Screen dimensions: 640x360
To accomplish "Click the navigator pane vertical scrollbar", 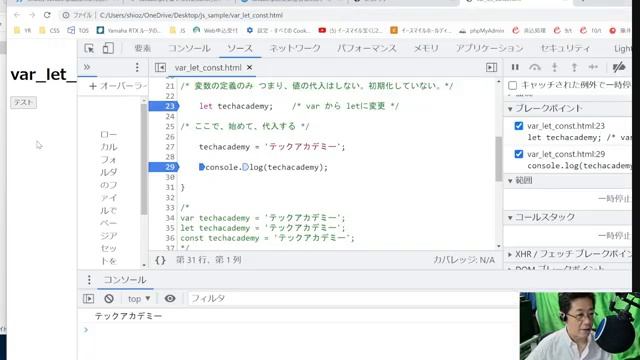I will (x=144, y=159).
